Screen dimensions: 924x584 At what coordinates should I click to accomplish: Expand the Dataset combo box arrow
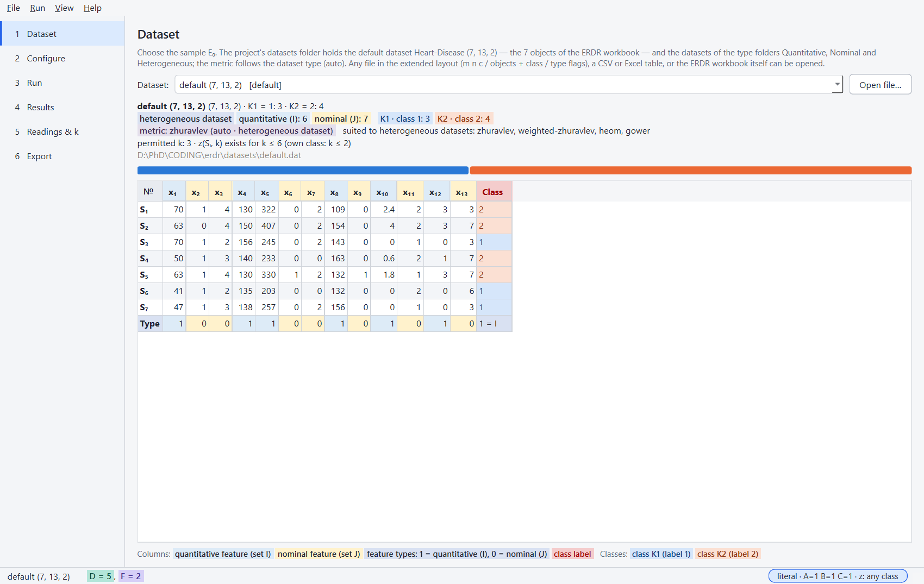(x=837, y=85)
